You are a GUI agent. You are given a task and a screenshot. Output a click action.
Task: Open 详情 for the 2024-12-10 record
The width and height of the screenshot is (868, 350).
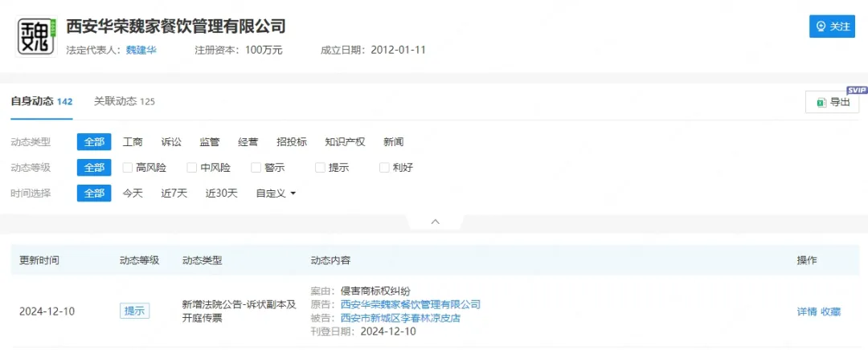click(x=806, y=311)
